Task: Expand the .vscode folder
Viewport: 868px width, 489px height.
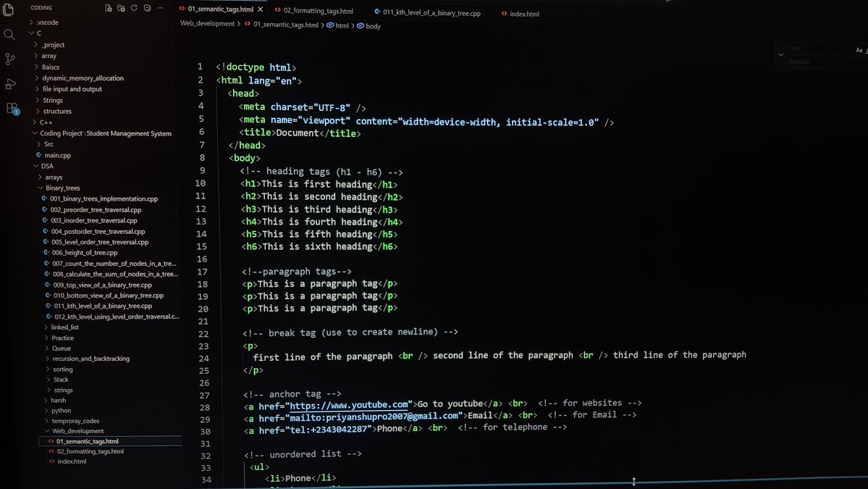Action: (43, 22)
